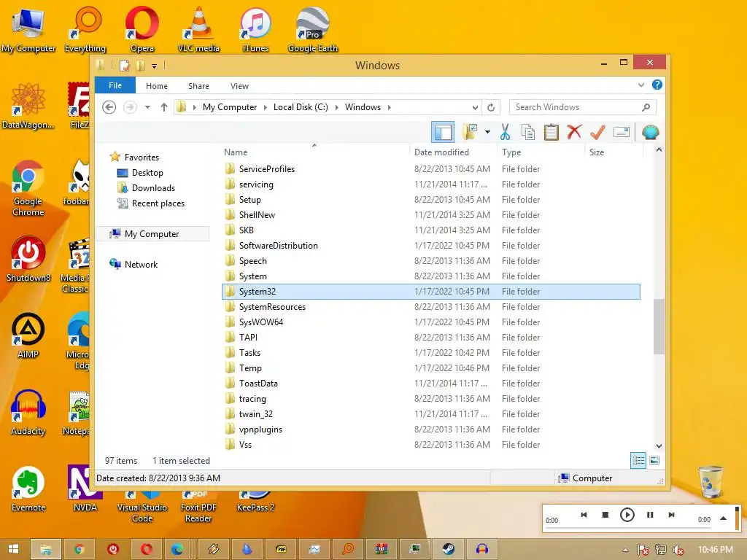This screenshot has width=747, height=560.
Task: Click the Help question mark icon
Action: (x=657, y=85)
